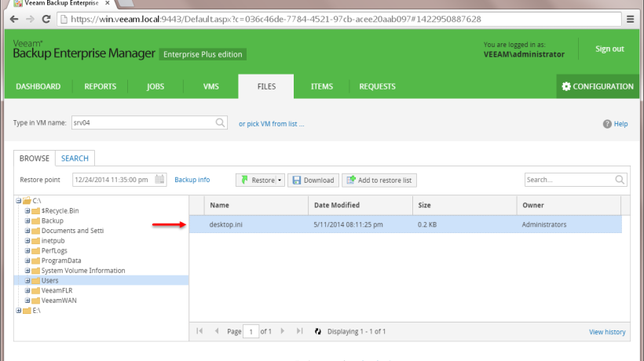Click the Download button
The height and width of the screenshot is (361, 644).
coord(313,180)
